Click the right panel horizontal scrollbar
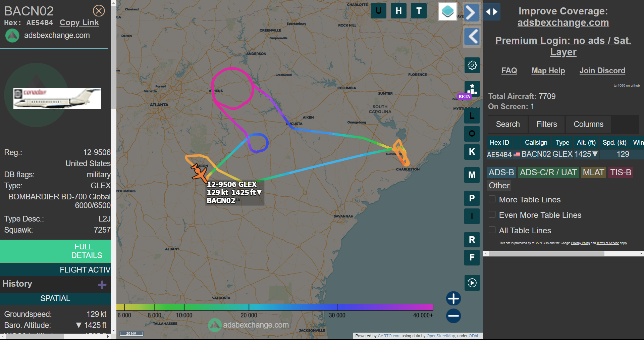644x340 pixels. (546, 254)
